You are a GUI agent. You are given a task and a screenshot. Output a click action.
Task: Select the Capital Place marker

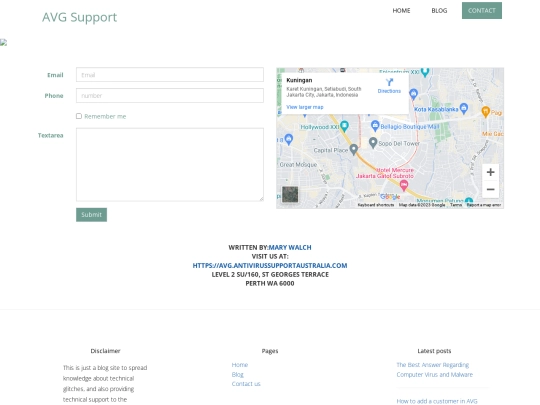pyautogui.click(x=354, y=149)
